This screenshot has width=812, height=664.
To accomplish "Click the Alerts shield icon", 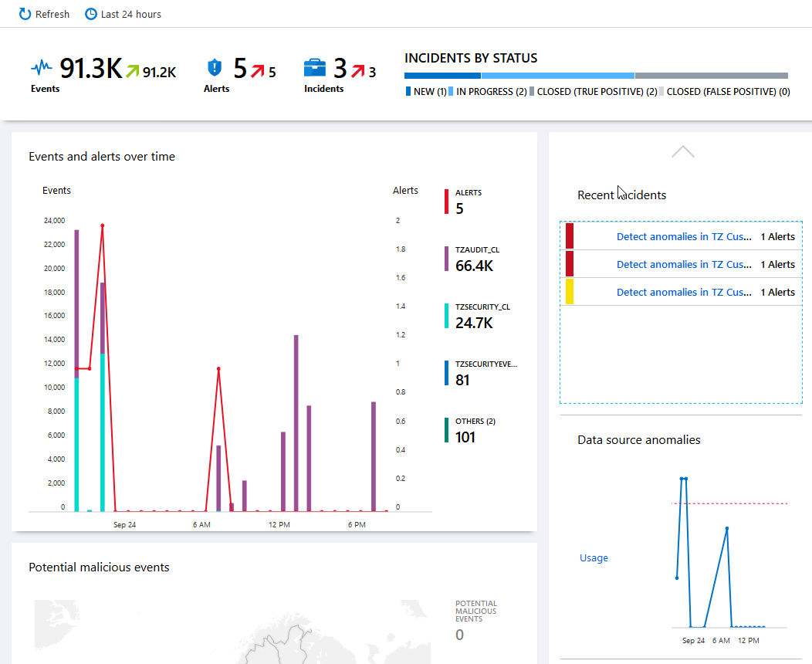I will pos(214,69).
